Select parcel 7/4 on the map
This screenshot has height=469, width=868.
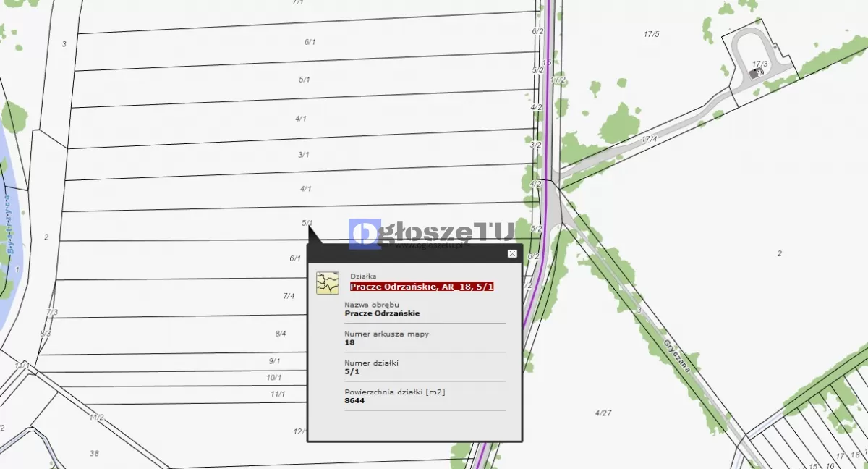coord(289,296)
